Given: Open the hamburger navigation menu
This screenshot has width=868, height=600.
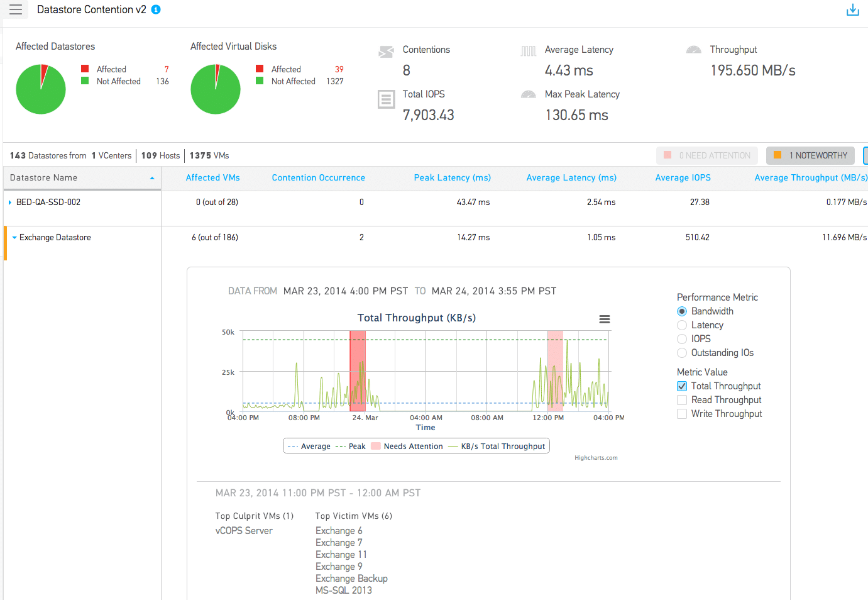Looking at the screenshot, I should (x=16, y=9).
